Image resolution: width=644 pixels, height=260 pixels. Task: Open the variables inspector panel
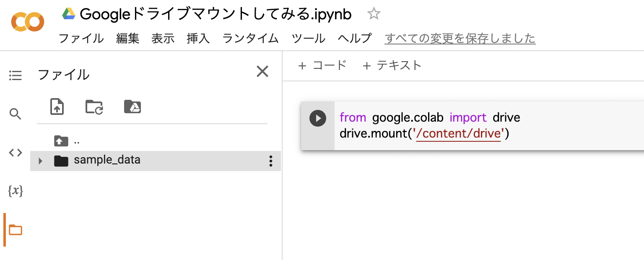coord(16,191)
